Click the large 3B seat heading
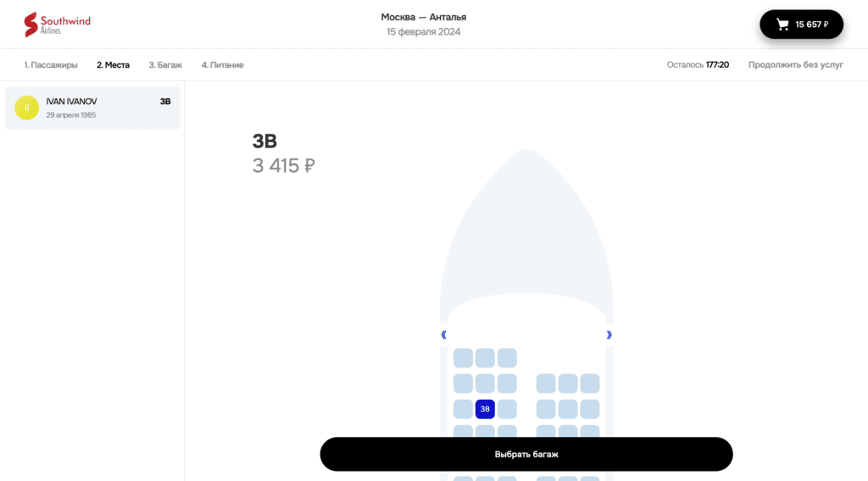The width and height of the screenshot is (868, 481). coord(264,141)
